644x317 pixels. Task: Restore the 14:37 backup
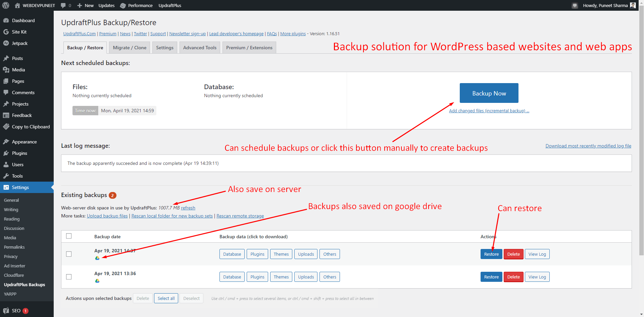(491, 254)
